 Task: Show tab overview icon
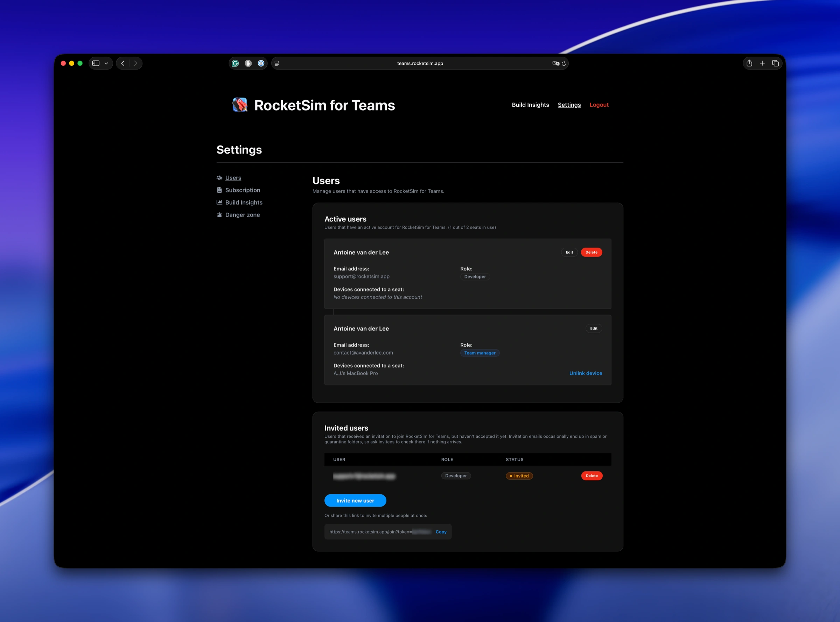(x=775, y=63)
